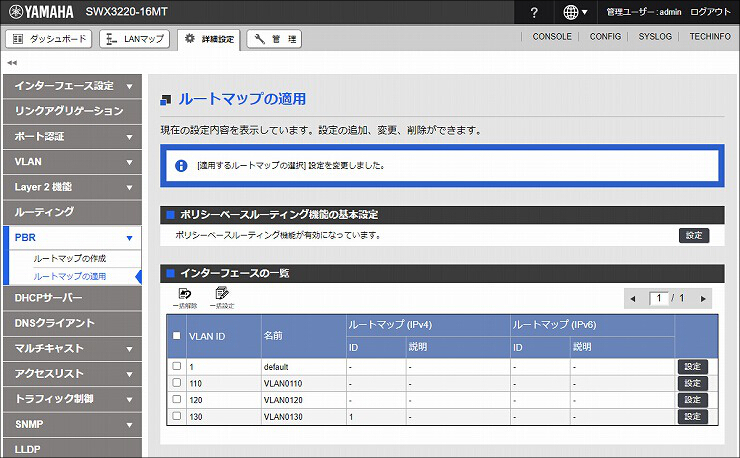Image resolution: width=740 pixels, height=458 pixels.
Task: Click the VLAN0130 name cell
Action: (x=304, y=416)
